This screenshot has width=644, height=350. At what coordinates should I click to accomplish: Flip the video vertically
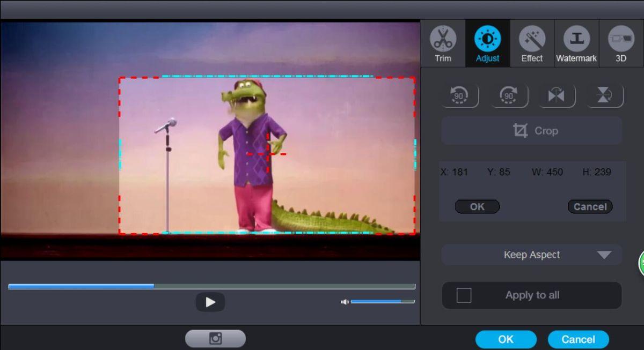click(604, 96)
